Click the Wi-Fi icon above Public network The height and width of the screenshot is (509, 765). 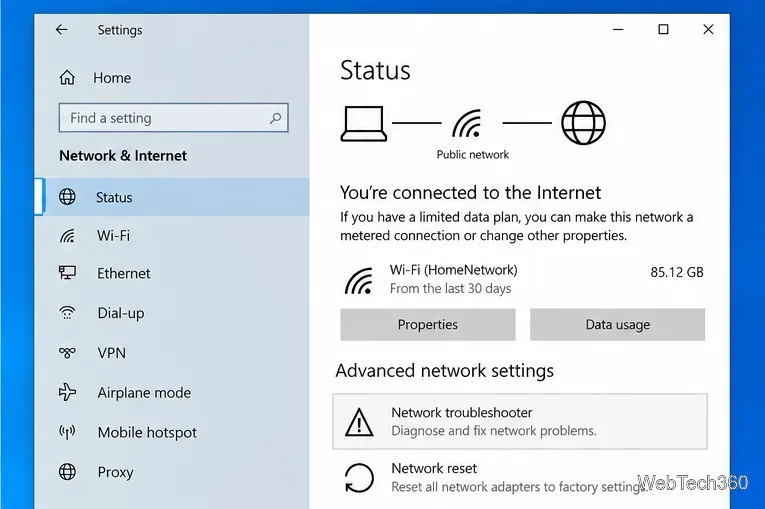click(x=467, y=123)
